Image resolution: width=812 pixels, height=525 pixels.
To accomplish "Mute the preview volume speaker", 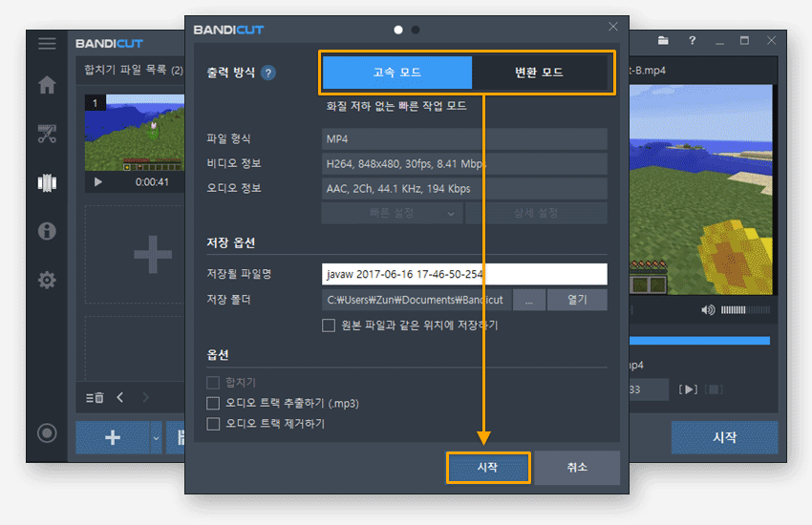I will (708, 310).
